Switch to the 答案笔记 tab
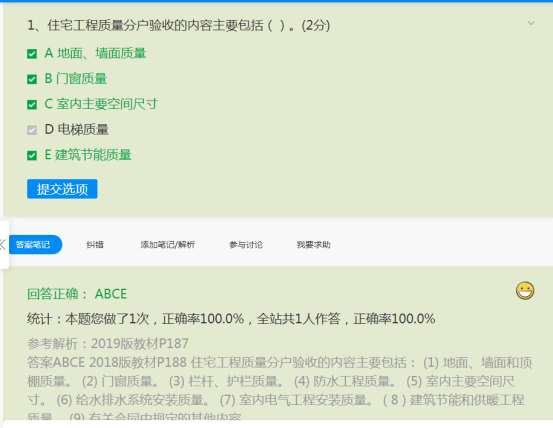Screen dimensions: 553x428 tap(34, 244)
